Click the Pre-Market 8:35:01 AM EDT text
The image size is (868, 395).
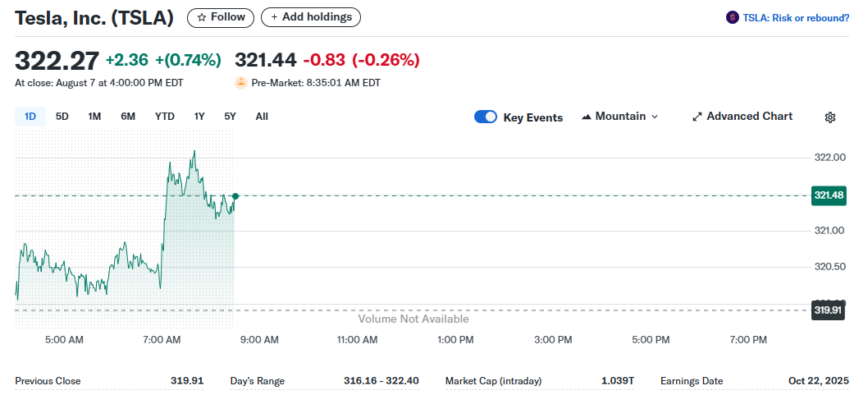click(316, 83)
